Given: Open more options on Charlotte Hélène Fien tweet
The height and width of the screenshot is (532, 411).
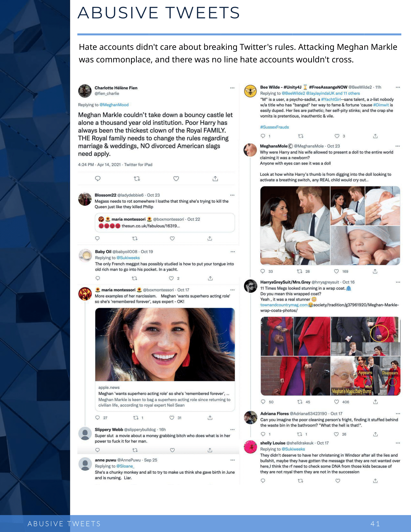Looking at the screenshot, I should pos(232,88).
